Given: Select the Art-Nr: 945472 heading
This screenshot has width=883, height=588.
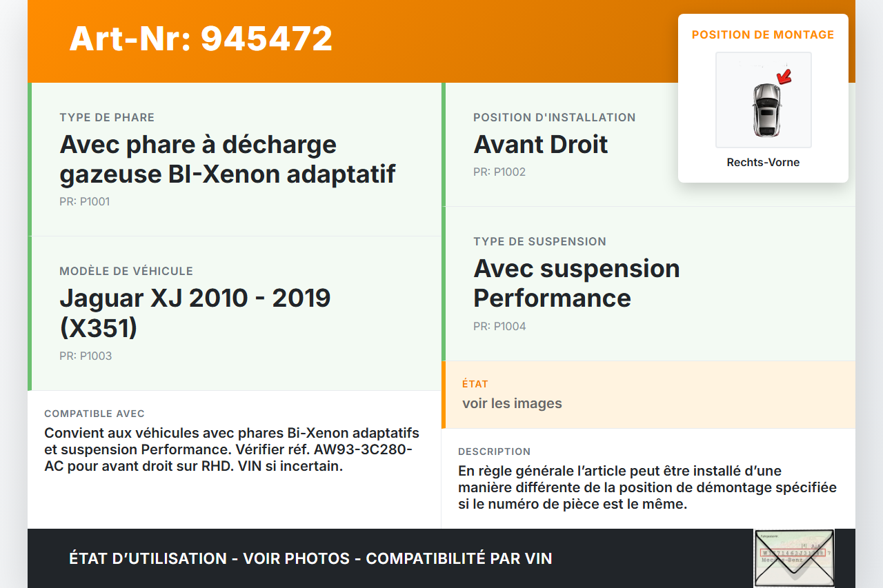Looking at the screenshot, I should tap(201, 39).
